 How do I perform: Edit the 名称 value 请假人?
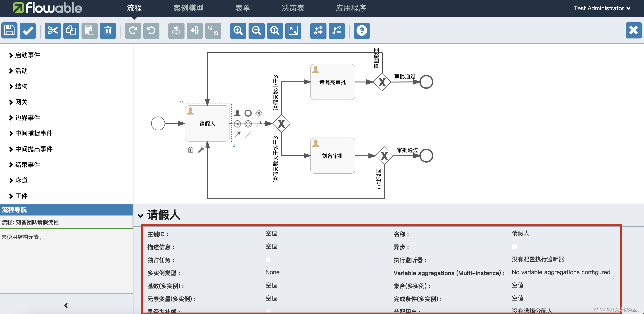pos(520,233)
